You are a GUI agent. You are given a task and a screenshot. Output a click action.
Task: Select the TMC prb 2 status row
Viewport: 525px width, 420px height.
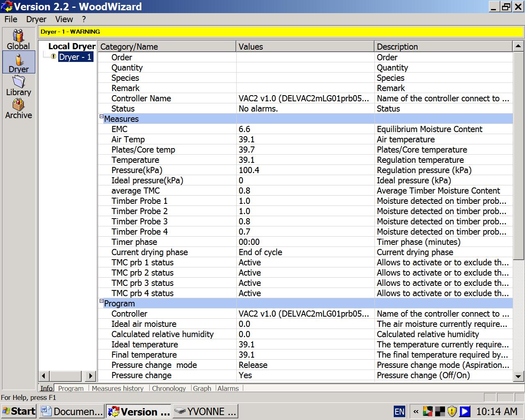[305, 273]
